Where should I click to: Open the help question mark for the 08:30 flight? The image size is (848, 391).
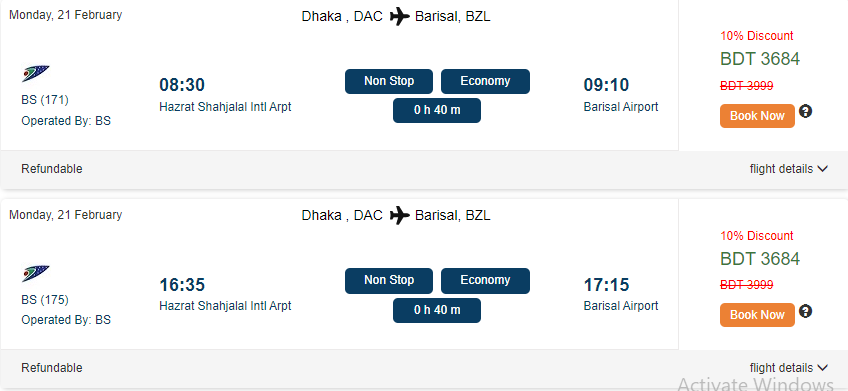[805, 112]
